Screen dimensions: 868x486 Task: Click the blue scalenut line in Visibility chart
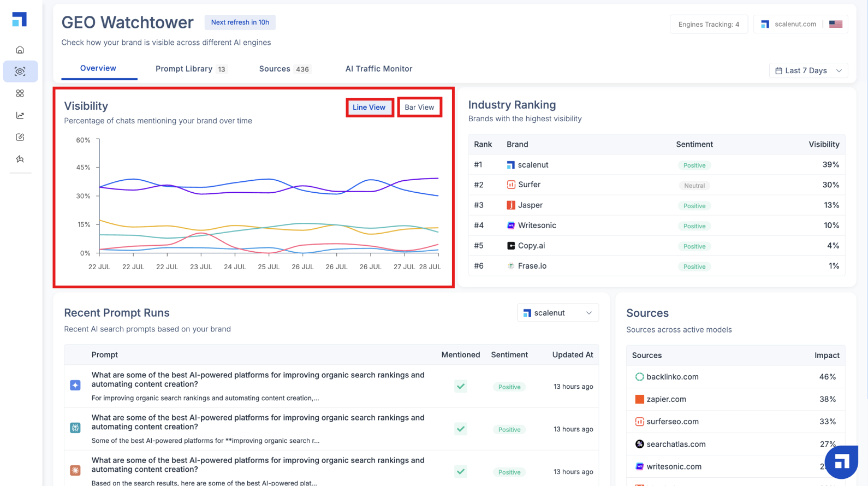tap(267, 179)
